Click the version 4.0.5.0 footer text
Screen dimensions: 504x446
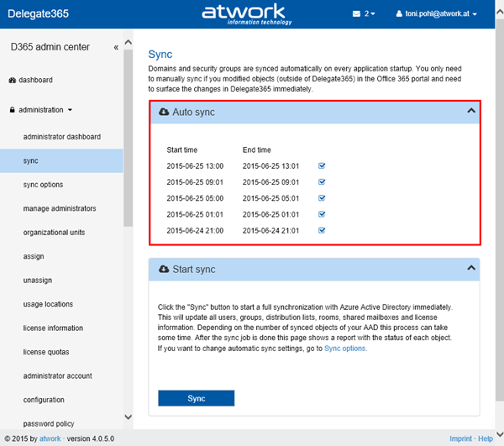[91, 438]
